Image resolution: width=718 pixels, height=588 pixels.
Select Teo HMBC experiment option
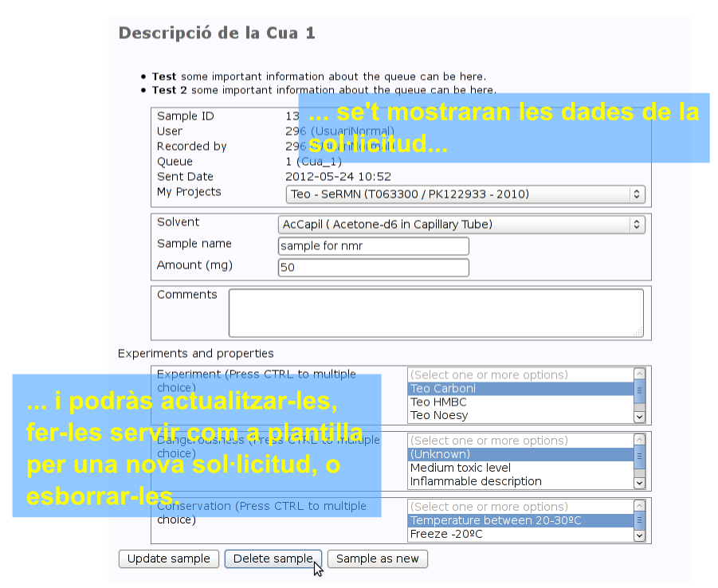(520, 402)
